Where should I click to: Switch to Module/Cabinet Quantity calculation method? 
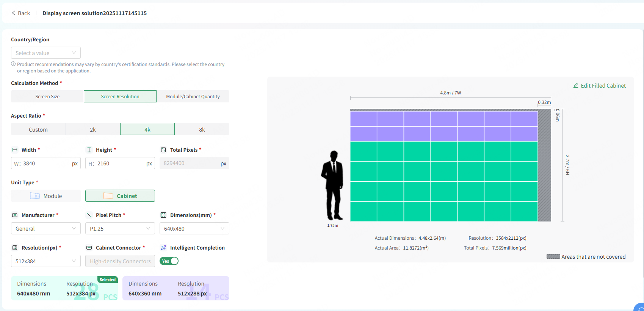click(193, 96)
